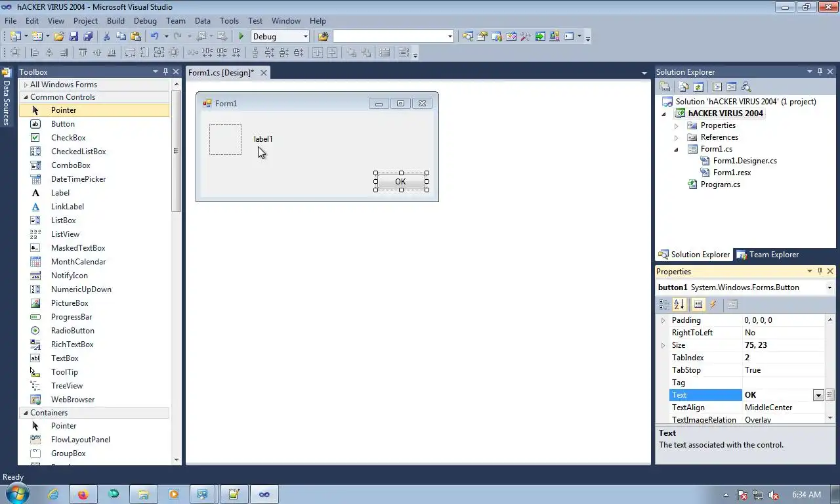
Task: Click the Paste clipboard icon
Action: tap(136, 36)
